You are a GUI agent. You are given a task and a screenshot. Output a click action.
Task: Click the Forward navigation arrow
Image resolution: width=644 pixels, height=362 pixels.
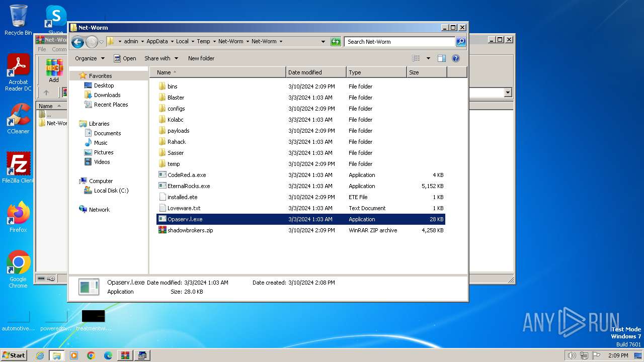92,42
